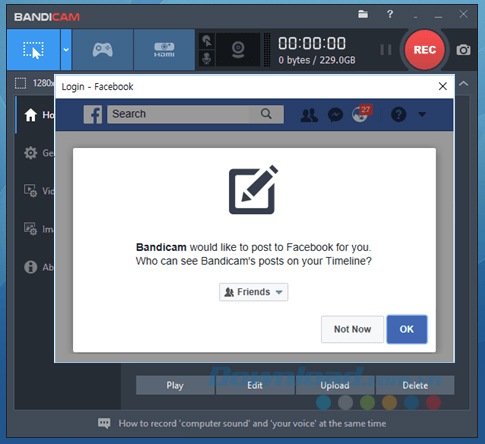This screenshot has width=485, height=444.
Task: Switch to HDMI device recording mode
Action: (164, 50)
